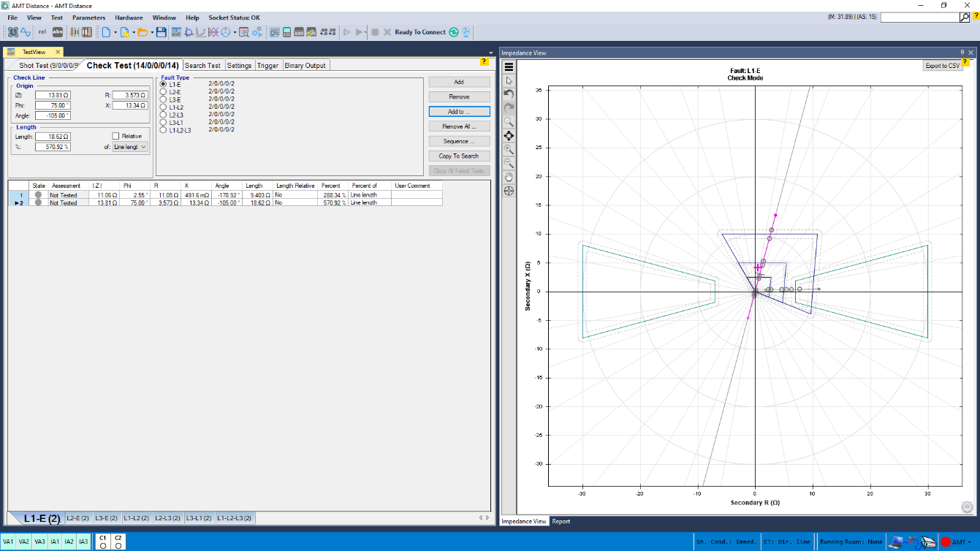Screen dimensions: 980x551
Task: Select the L1-L2-L3 fault type radio button
Action: pyautogui.click(x=164, y=130)
